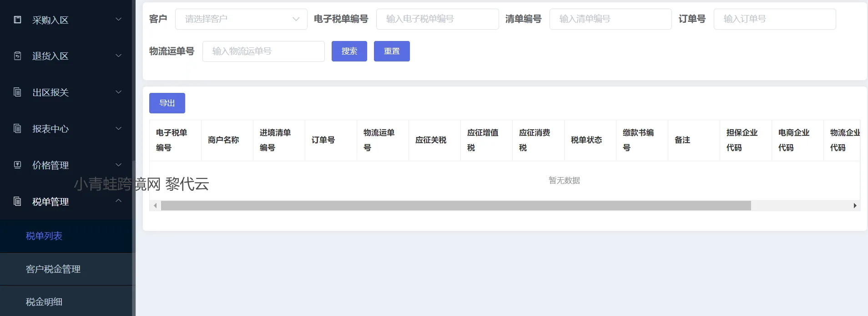The width and height of the screenshot is (868, 316).
Task: Click the 价格管理 sidebar icon
Action: click(x=18, y=165)
